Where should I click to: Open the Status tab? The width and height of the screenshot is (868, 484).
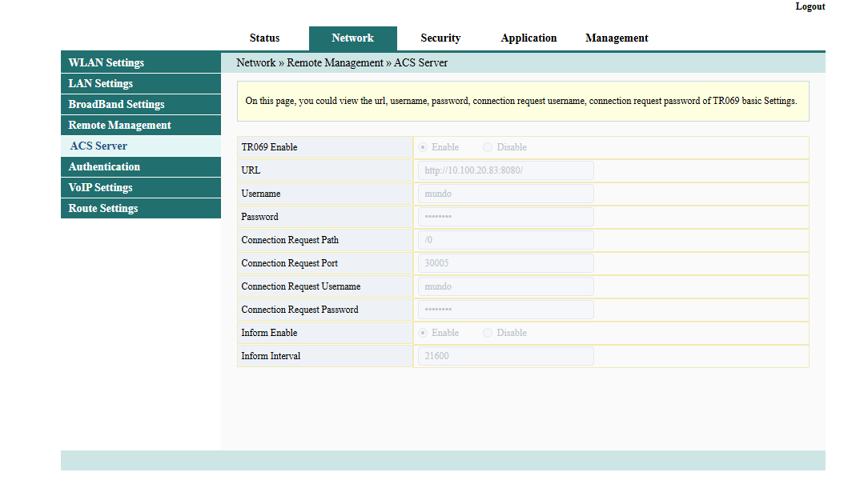coord(264,38)
